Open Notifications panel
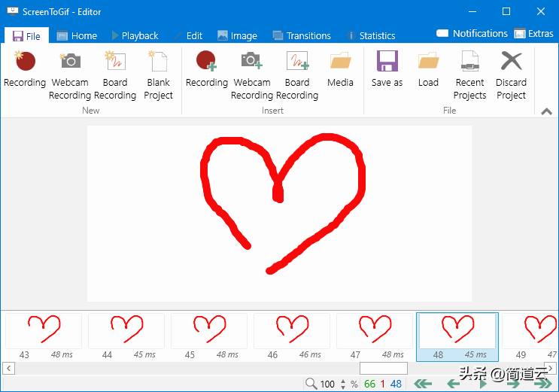The height and width of the screenshot is (392, 559). tap(472, 34)
